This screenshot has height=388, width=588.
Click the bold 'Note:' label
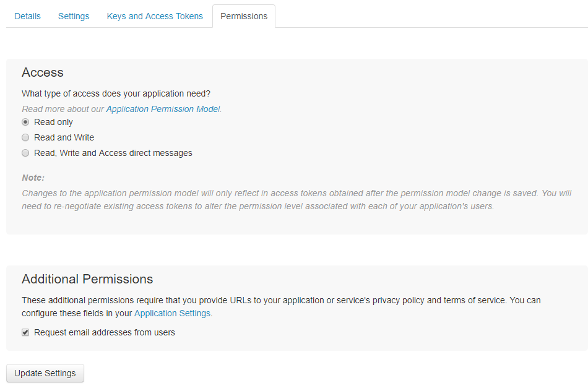pos(33,178)
